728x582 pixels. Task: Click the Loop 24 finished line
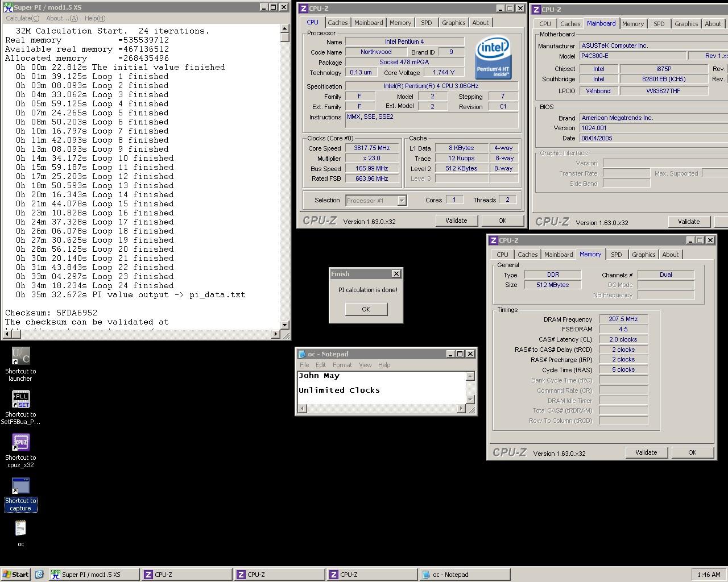[95, 285]
